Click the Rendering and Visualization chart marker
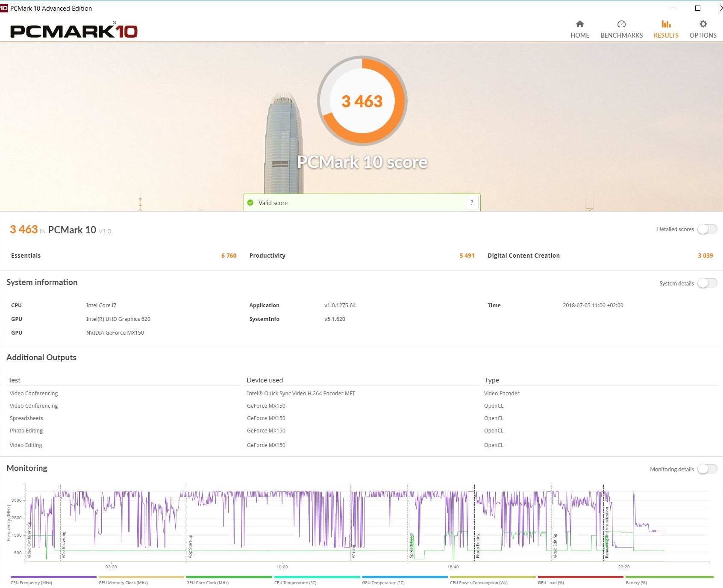The width and height of the screenshot is (723, 588). (607, 532)
